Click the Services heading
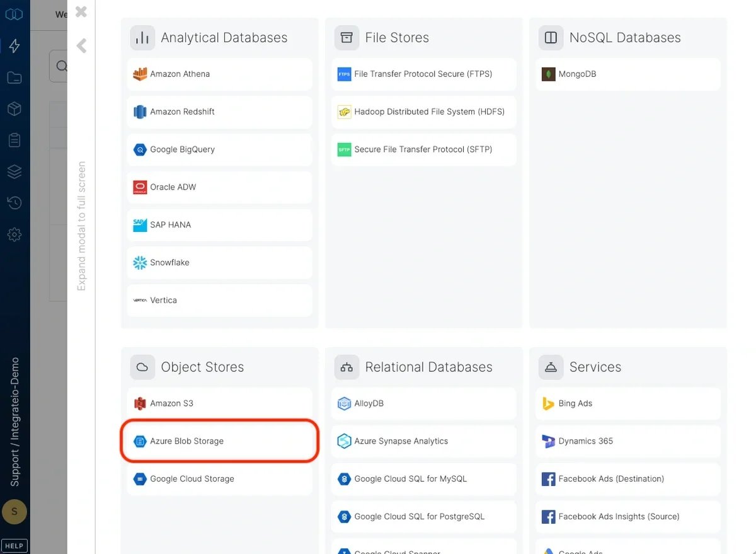 pos(595,367)
